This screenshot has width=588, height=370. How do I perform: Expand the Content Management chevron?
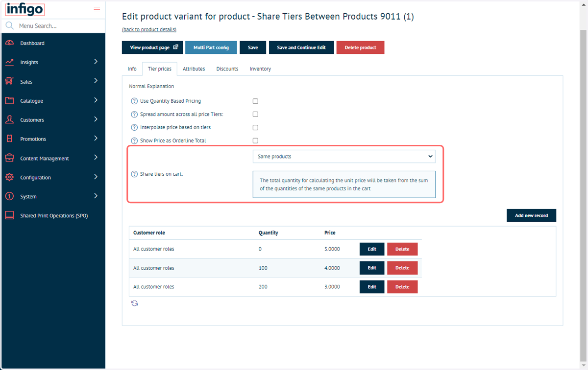coord(96,158)
